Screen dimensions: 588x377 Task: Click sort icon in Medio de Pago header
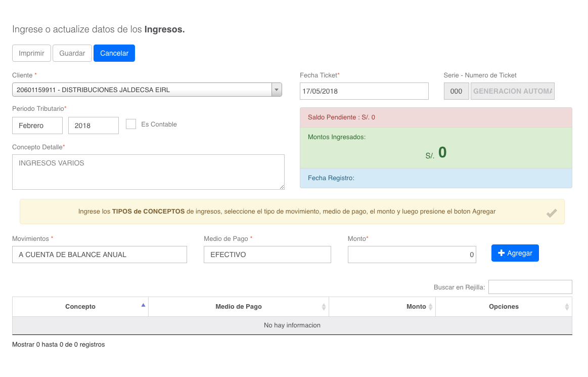(324, 307)
